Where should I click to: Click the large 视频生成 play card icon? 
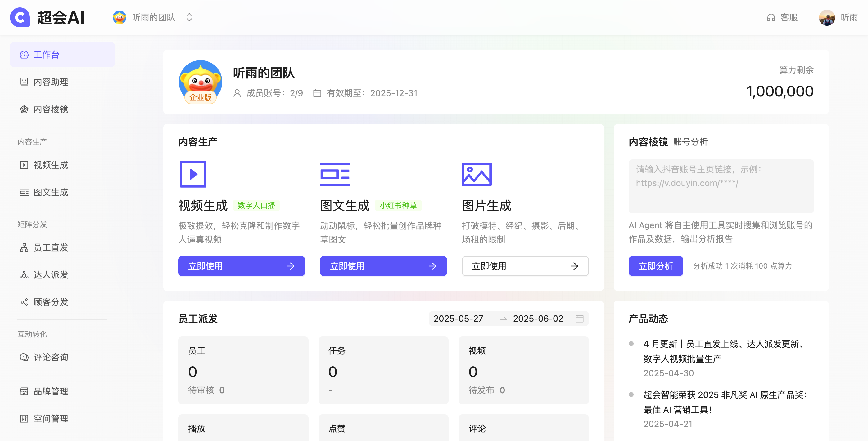click(x=193, y=174)
